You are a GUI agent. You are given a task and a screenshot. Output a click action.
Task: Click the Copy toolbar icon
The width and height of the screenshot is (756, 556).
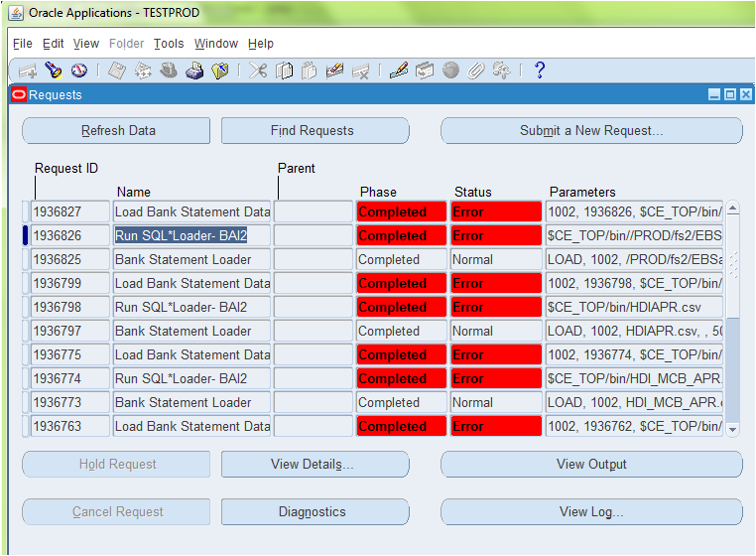[285, 70]
